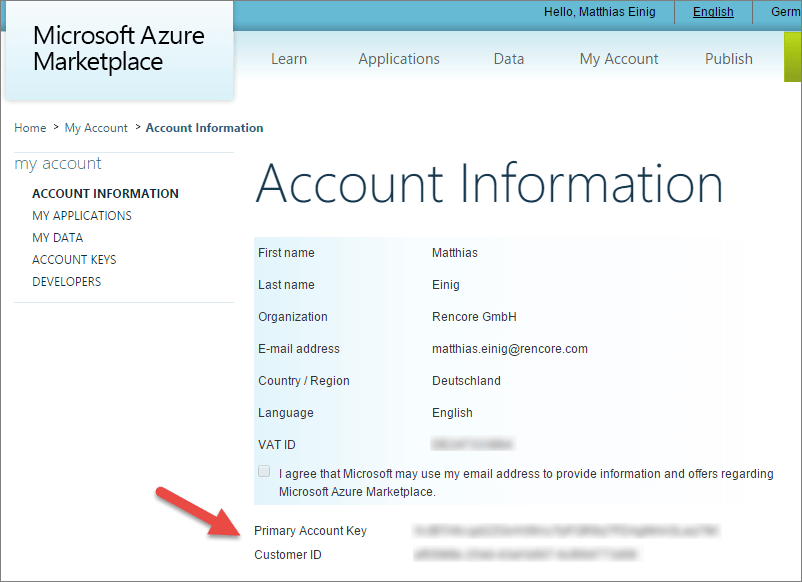The height and width of the screenshot is (582, 802).
Task: Open the Microsoft Azure Marketplace logo
Action: pos(119,49)
